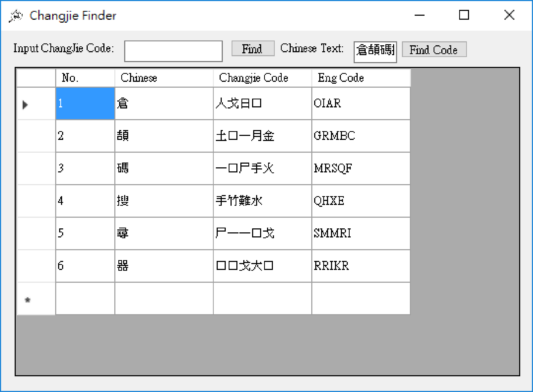Click the SMMRI cell in row 5

point(361,233)
